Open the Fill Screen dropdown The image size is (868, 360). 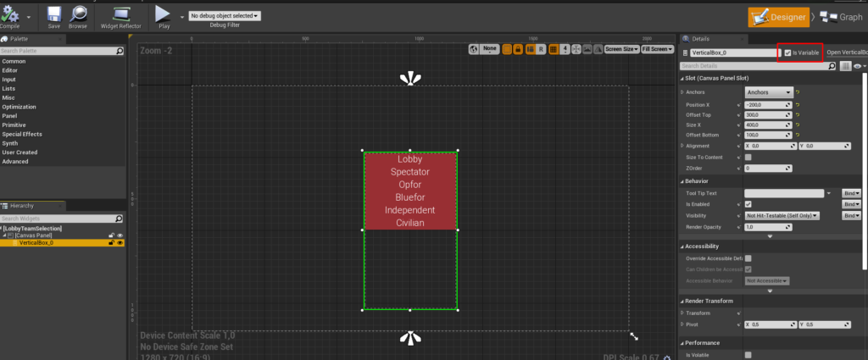658,49
